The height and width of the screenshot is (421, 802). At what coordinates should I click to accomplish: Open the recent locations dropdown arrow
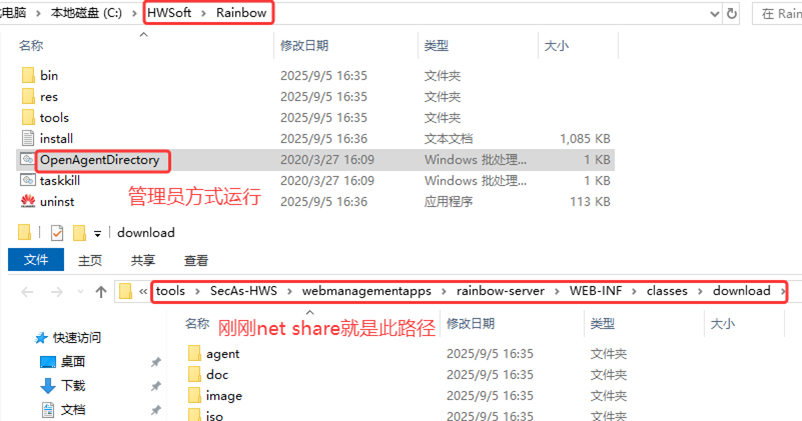[80, 292]
